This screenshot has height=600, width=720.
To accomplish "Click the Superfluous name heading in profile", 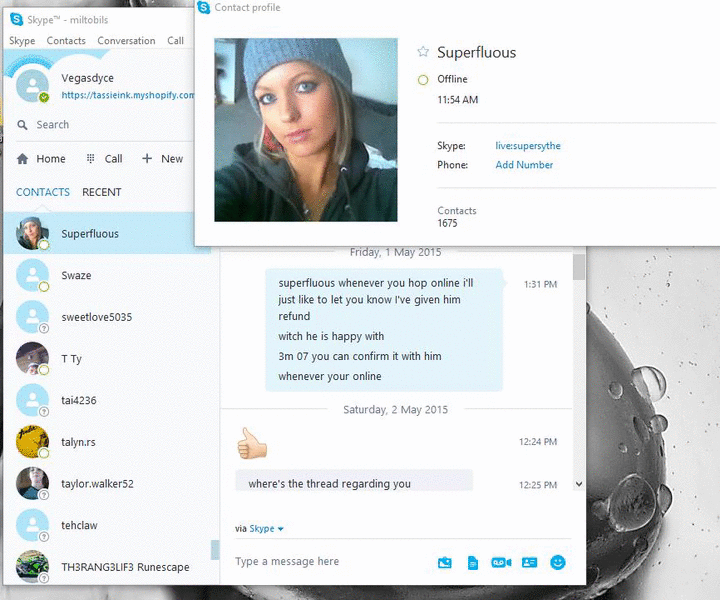I will (x=476, y=52).
